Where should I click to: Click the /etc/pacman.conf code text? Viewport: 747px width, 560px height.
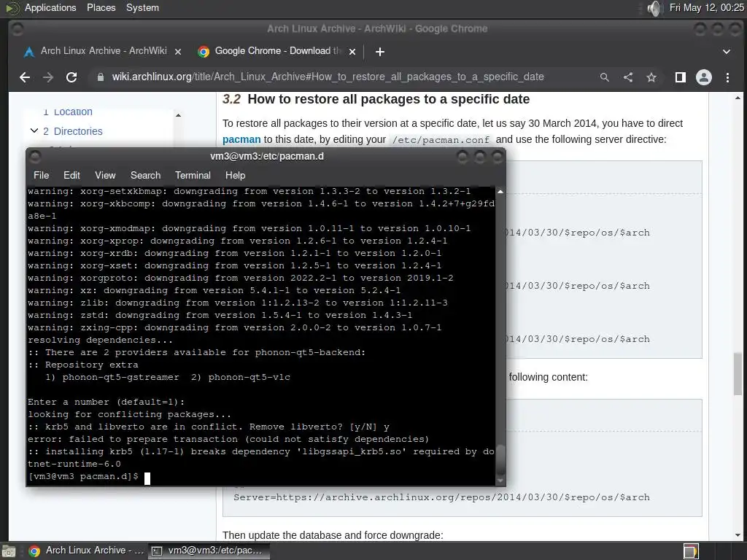[x=441, y=140]
